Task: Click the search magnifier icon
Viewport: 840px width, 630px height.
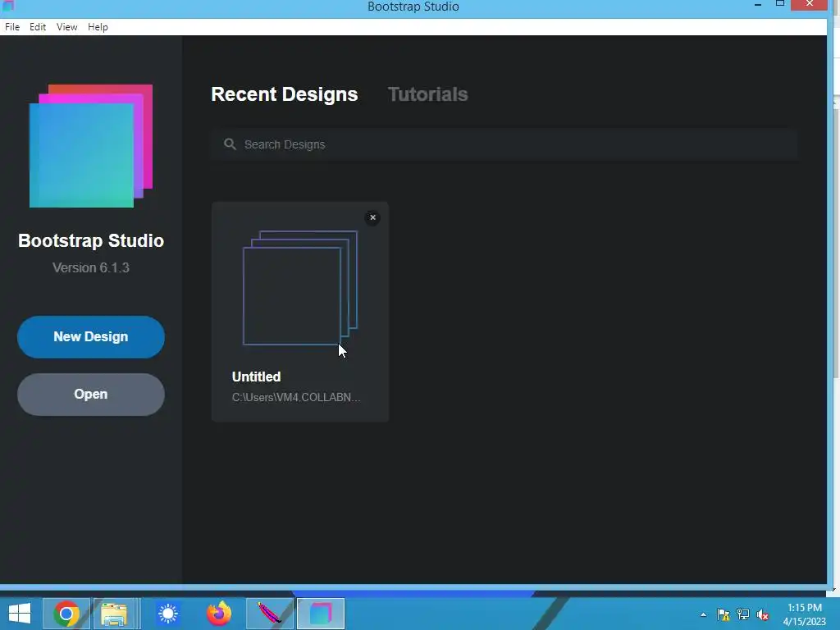Action: pos(230,144)
